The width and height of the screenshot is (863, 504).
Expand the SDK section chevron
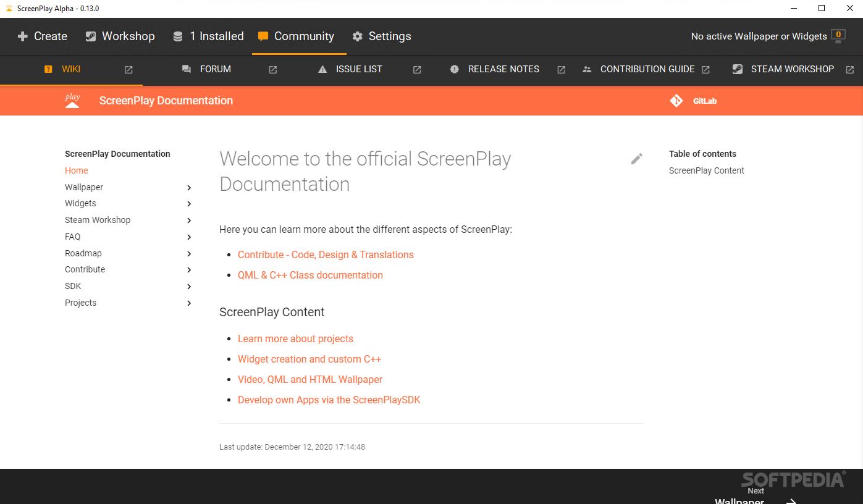point(189,287)
